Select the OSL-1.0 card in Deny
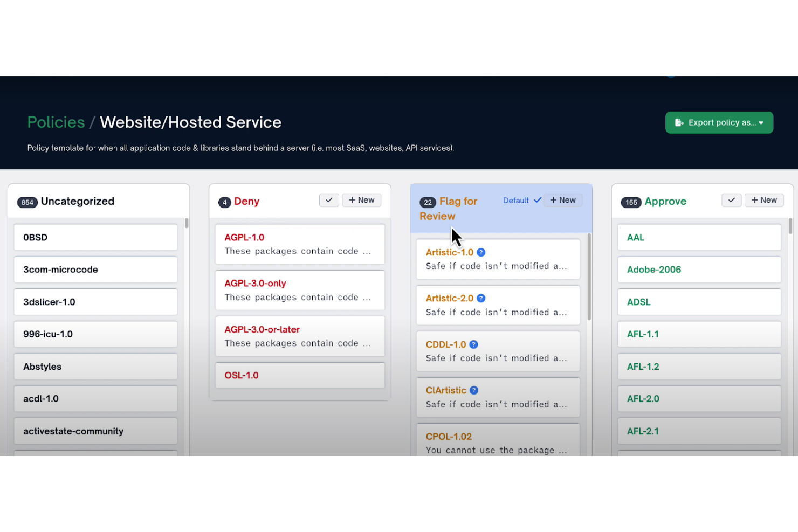 coord(300,375)
